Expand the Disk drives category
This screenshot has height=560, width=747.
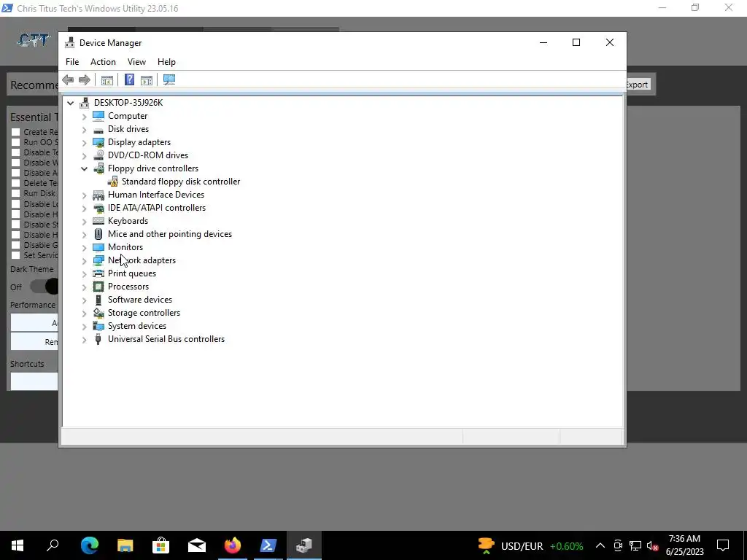[x=85, y=130]
